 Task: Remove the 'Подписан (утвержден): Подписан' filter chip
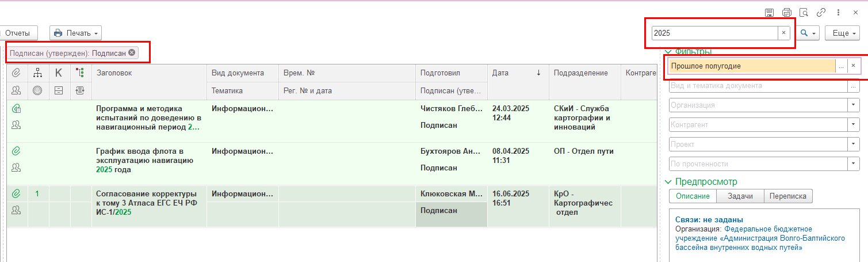point(132,53)
